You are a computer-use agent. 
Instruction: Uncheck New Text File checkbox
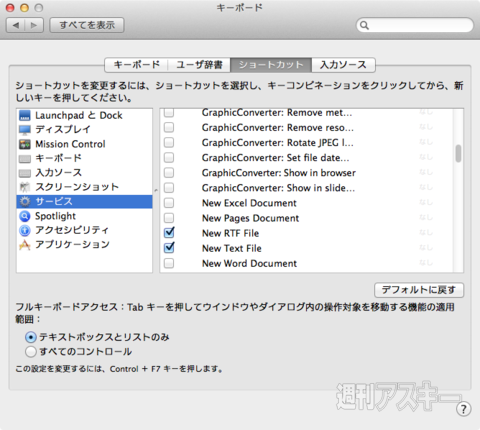coord(169,247)
